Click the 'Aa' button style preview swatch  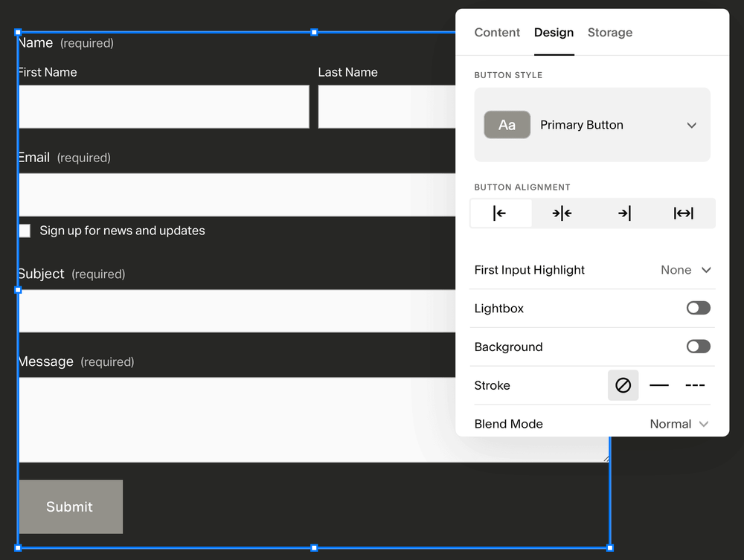[x=507, y=125]
